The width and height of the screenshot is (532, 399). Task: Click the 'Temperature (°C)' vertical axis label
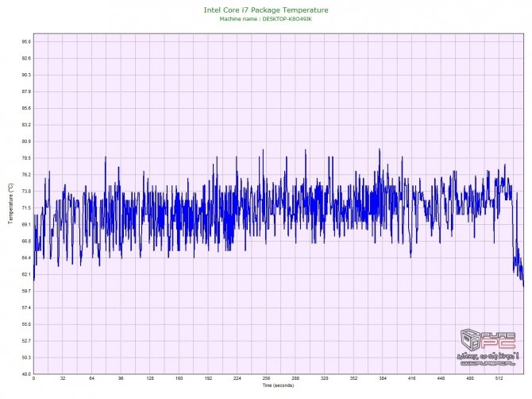coord(10,203)
